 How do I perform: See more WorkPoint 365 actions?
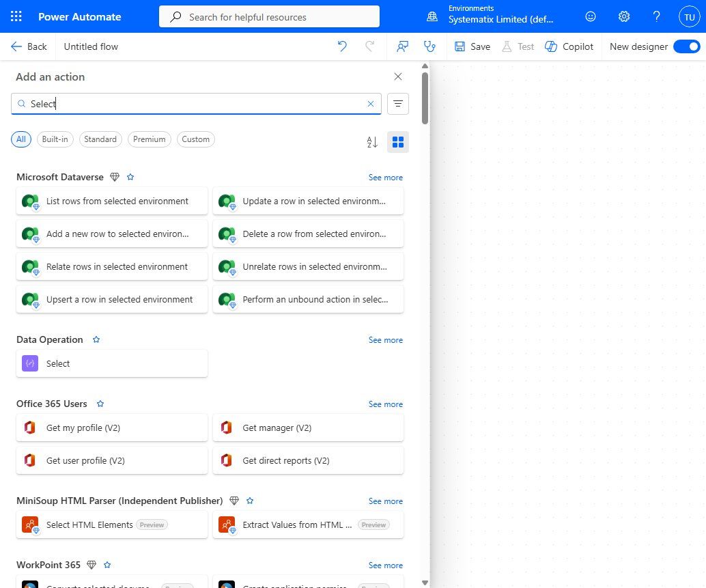pos(385,565)
